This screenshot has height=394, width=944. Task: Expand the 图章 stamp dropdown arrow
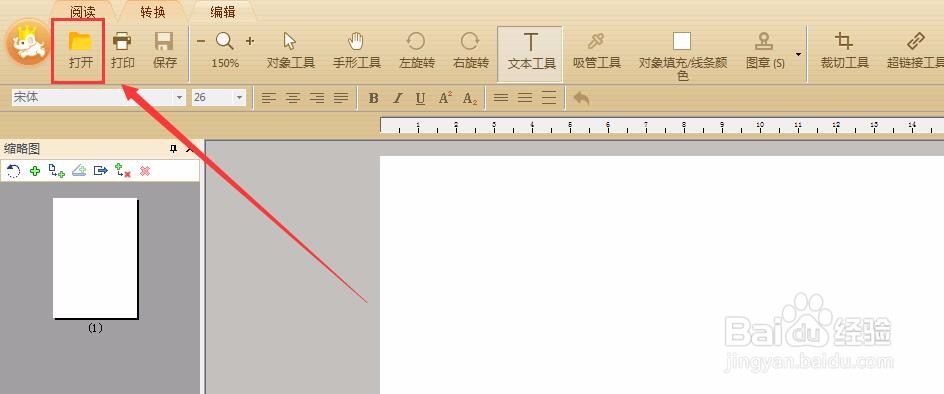click(798, 54)
